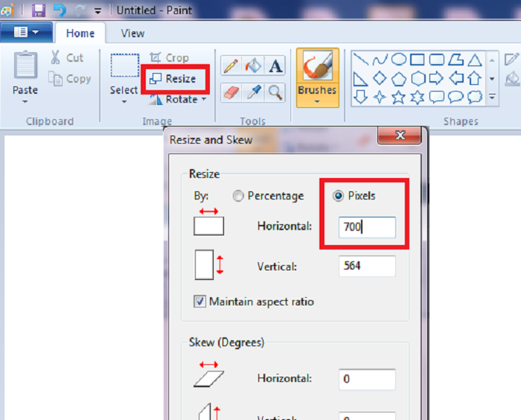Click the Resize button
The image size is (521, 420).
pos(173,79)
